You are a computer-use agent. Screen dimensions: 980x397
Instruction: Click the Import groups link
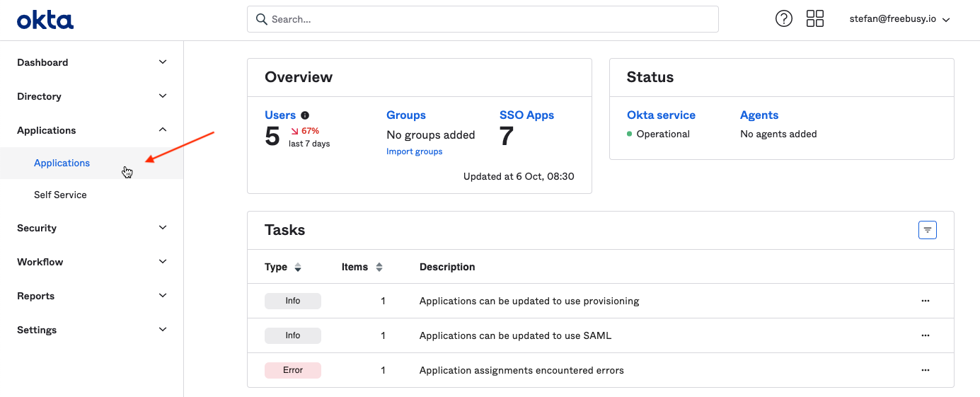click(415, 151)
